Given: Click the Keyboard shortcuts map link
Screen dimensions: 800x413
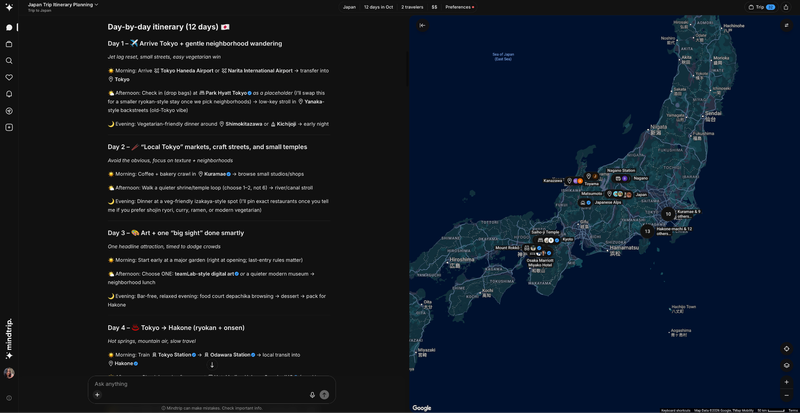Looking at the screenshot, I should [x=676, y=410].
